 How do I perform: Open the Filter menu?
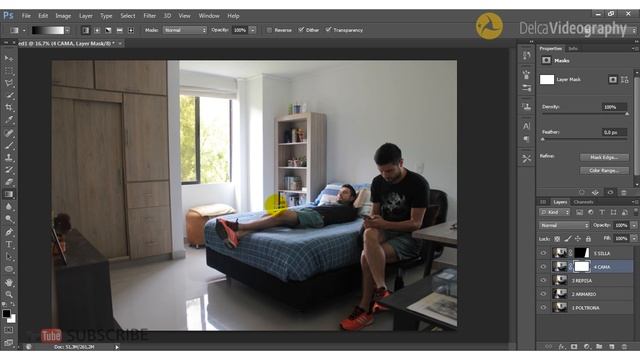point(149,16)
